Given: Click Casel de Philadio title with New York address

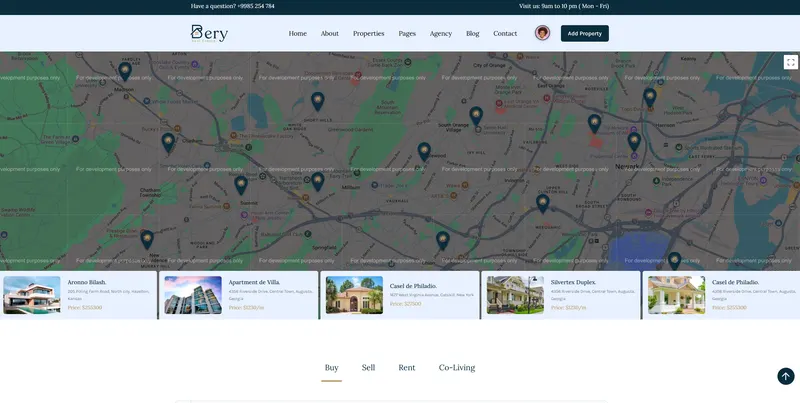Looking at the screenshot, I should [x=413, y=286].
